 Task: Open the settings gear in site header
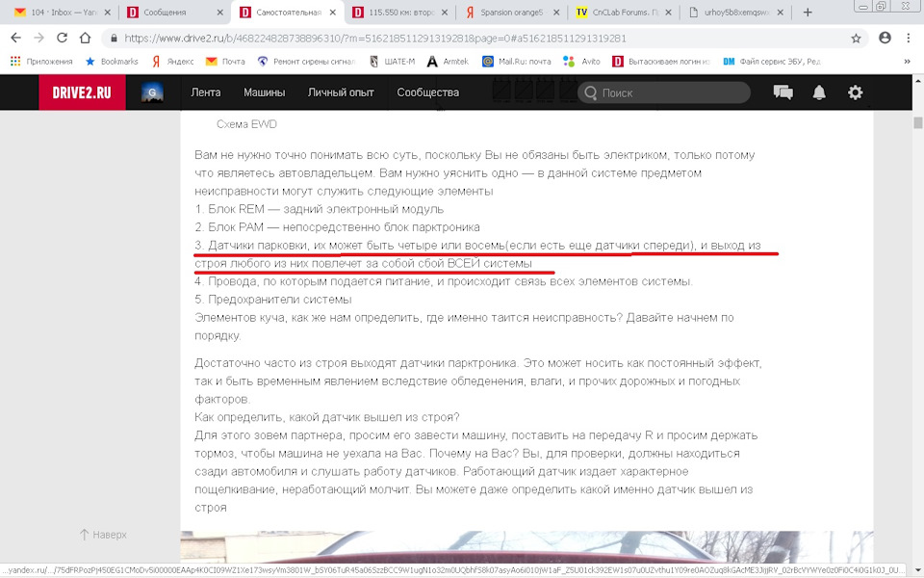click(x=855, y=92)
